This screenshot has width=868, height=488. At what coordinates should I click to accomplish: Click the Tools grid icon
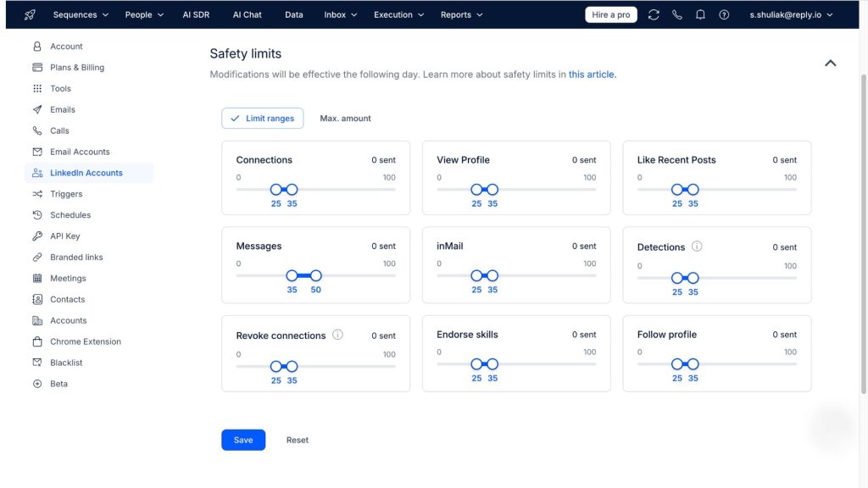37,88
